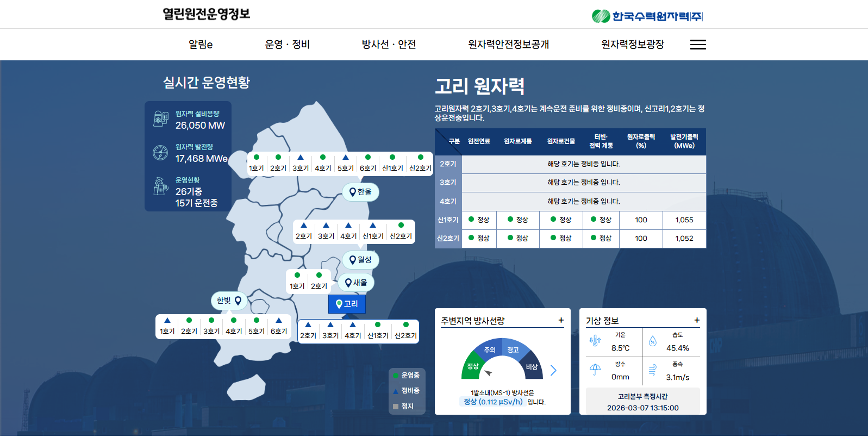Click measurement time 2026-03-07 13:15:00
868x437 pixels.
point(643,408)
